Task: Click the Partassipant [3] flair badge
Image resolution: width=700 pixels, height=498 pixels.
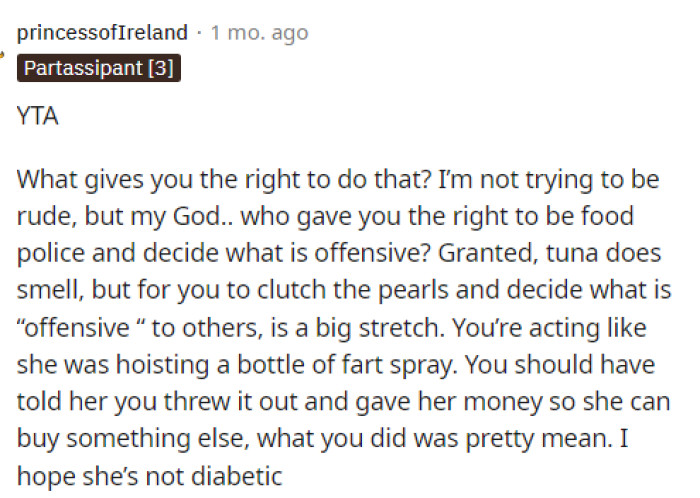Action: click(x=99, y=69)
